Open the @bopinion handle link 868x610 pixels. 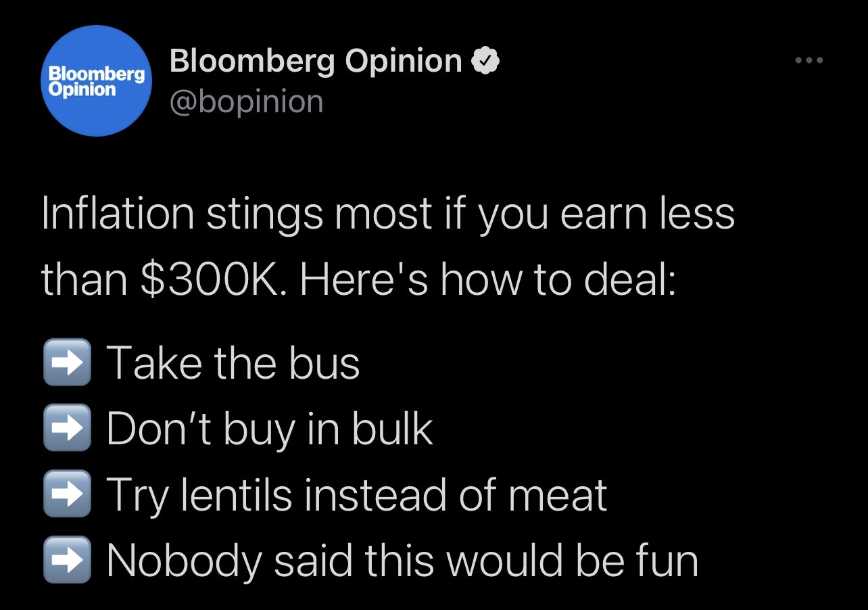point(247,101)
